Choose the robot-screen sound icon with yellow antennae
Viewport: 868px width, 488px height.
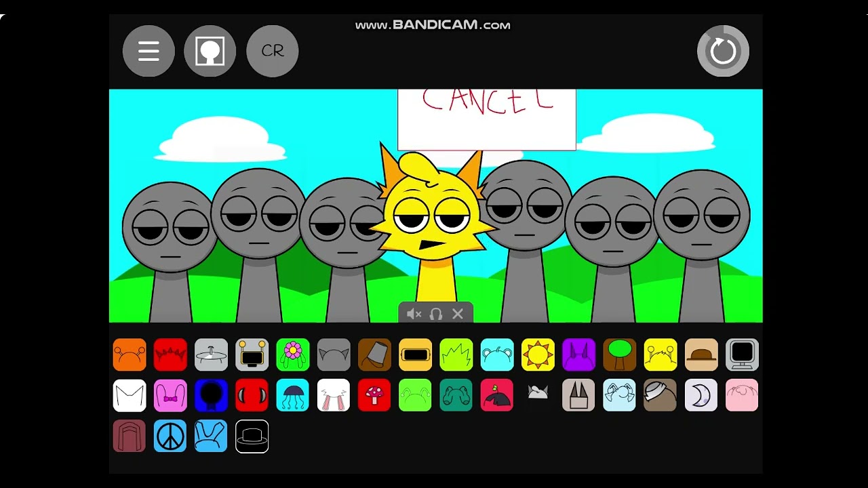[252, 355]
